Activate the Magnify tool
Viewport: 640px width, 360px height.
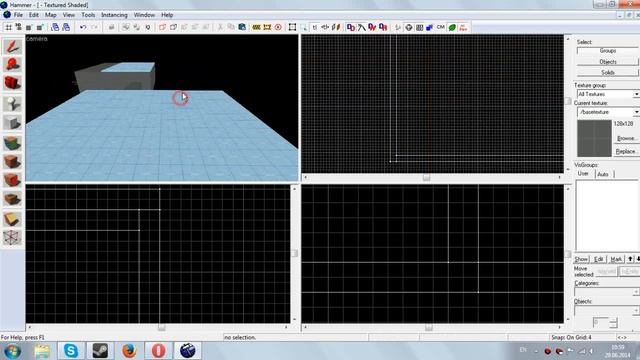point(12,64)
